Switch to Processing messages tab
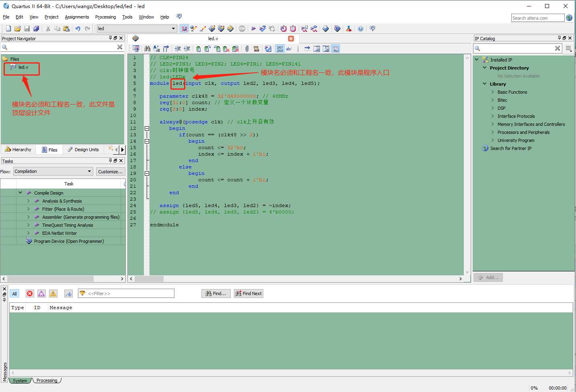Viewport: 576px width, 392px height. (x=47, y=380)
